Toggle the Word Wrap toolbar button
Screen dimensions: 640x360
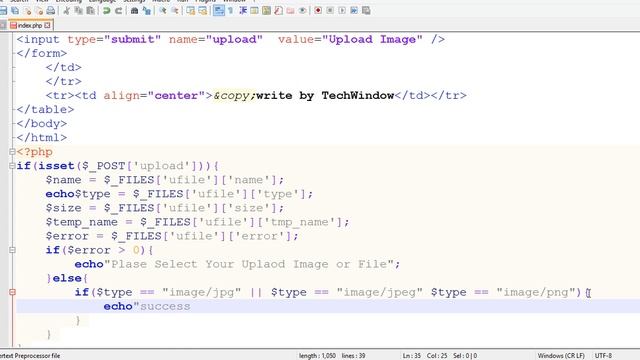click(x=219, y=11)
